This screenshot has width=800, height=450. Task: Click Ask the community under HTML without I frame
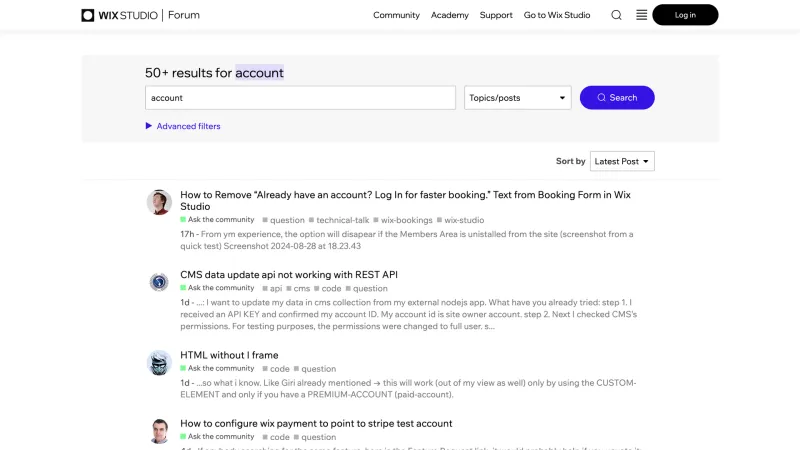coord(217,368)
